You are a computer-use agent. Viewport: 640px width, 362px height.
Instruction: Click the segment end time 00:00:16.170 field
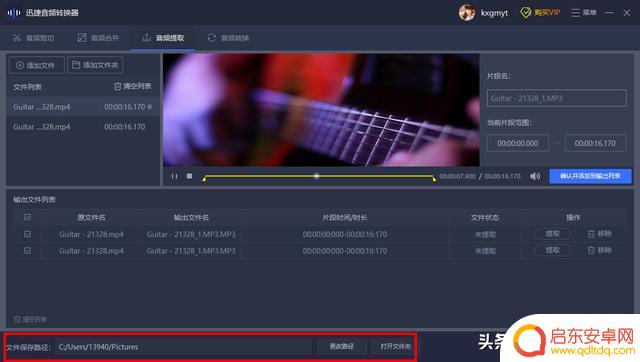pyautogui.click(x=595, y=143)
